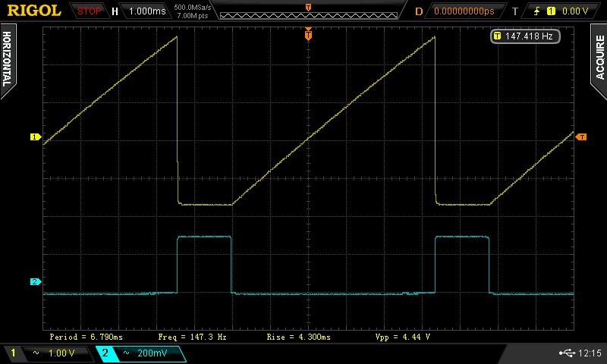Viewport: 607px width, 364px height.
Task: Click the 147.418 Hz frequency counter box
Action: (525, 36)
